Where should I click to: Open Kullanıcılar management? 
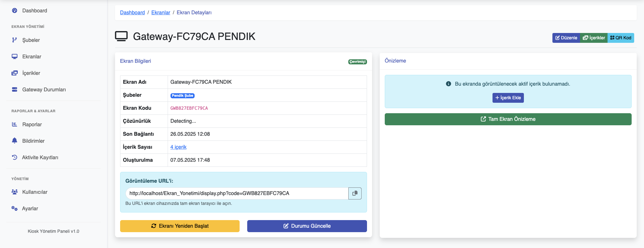pos(35,192)
